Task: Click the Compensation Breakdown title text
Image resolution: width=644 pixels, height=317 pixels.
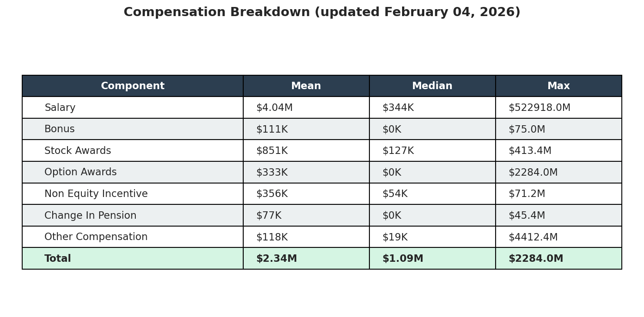Action: (x=322, y=12)
